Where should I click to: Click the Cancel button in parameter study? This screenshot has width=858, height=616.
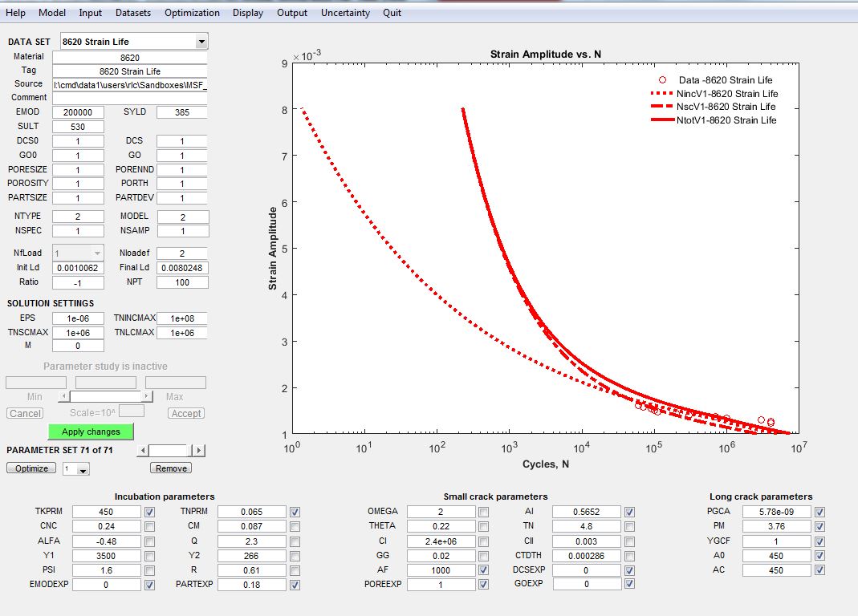click(x=25, y=414)
